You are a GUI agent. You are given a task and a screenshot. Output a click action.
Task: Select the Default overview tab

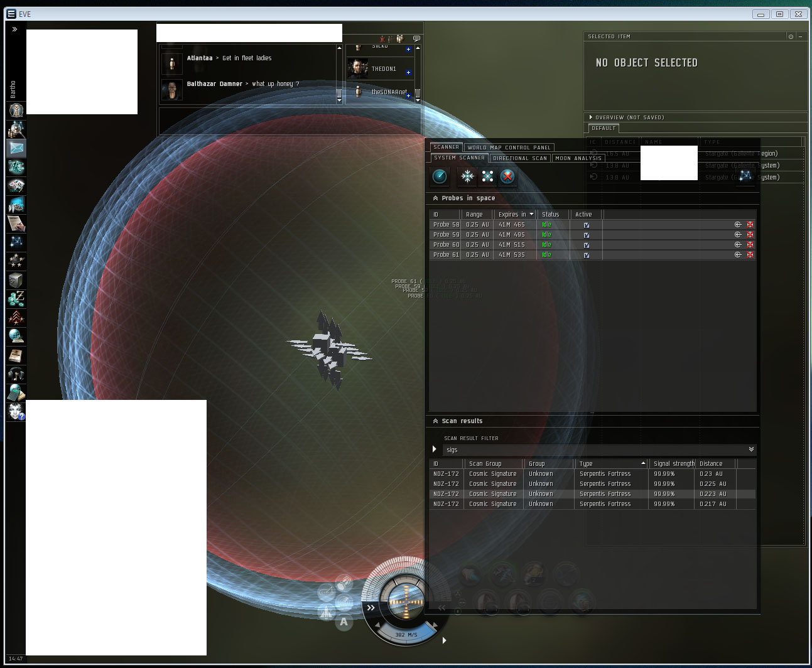tap(604, 128)
